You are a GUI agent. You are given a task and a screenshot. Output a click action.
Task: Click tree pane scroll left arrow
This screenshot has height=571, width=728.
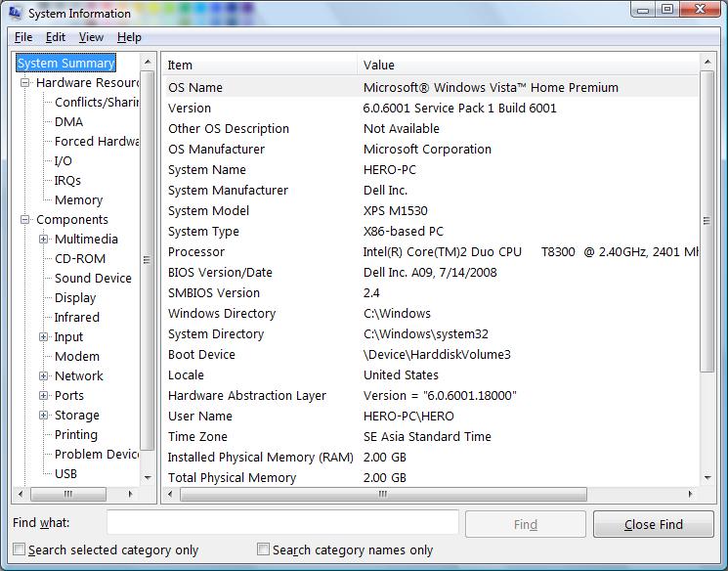point(21,494)
